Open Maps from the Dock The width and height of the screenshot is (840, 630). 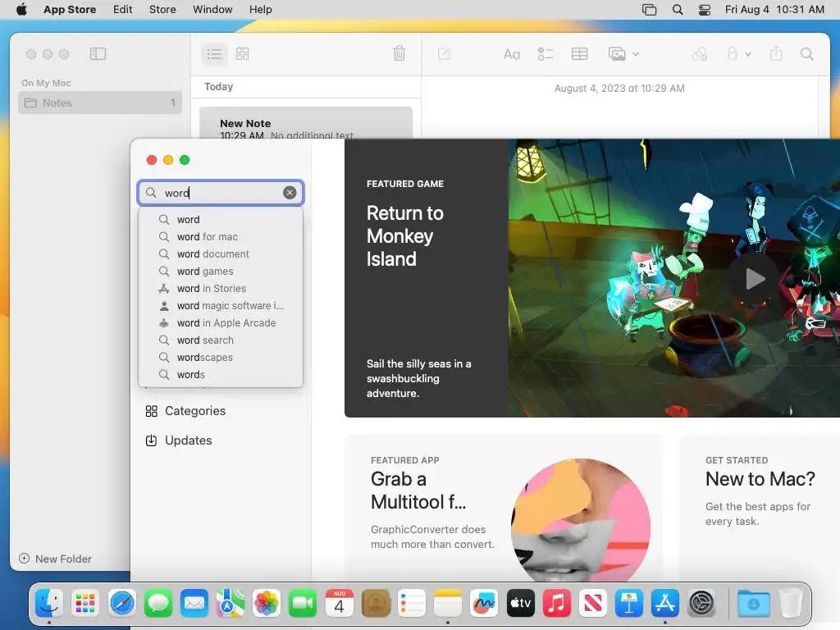click(x=231, y=603)
